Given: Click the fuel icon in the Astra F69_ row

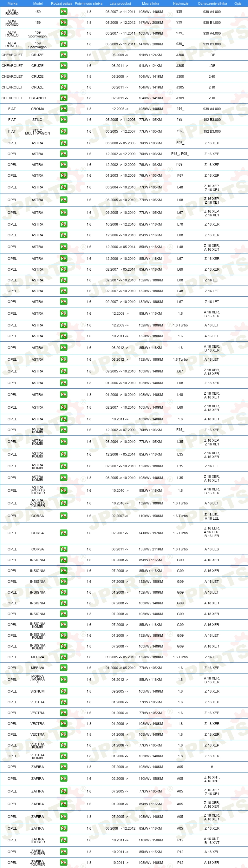Looking at the screenshot, I should pos(63,165).
